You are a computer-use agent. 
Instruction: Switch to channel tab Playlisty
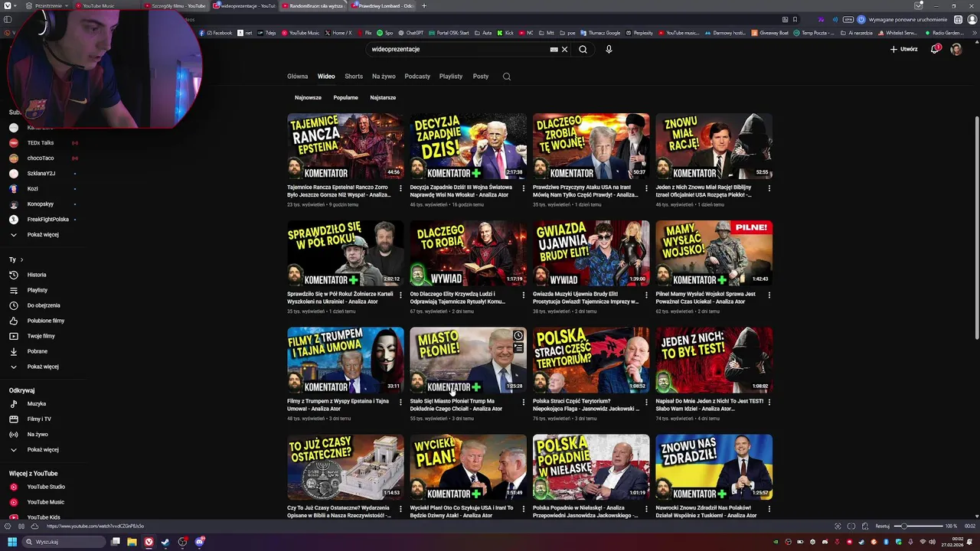tap(451, 77)
